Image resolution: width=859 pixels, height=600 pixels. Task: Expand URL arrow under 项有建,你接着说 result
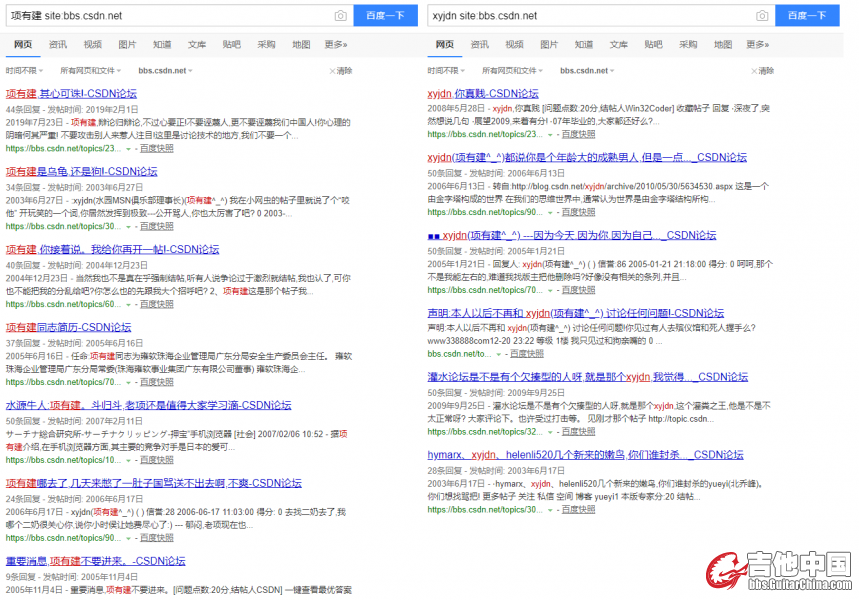[x=128, y=305]
